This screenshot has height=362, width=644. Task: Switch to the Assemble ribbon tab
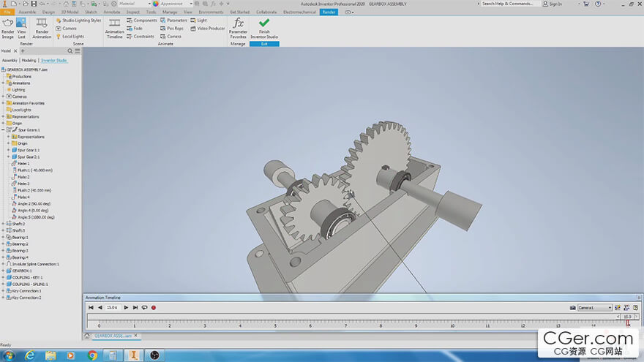click(x=27, y=12)
